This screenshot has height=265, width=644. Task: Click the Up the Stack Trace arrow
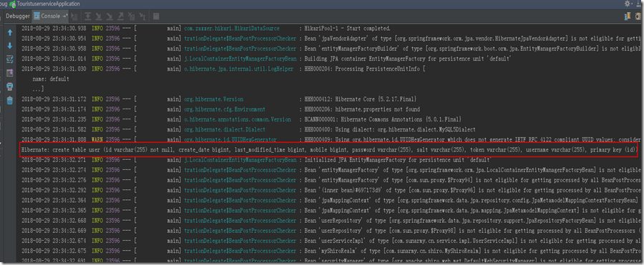[10, 33]
